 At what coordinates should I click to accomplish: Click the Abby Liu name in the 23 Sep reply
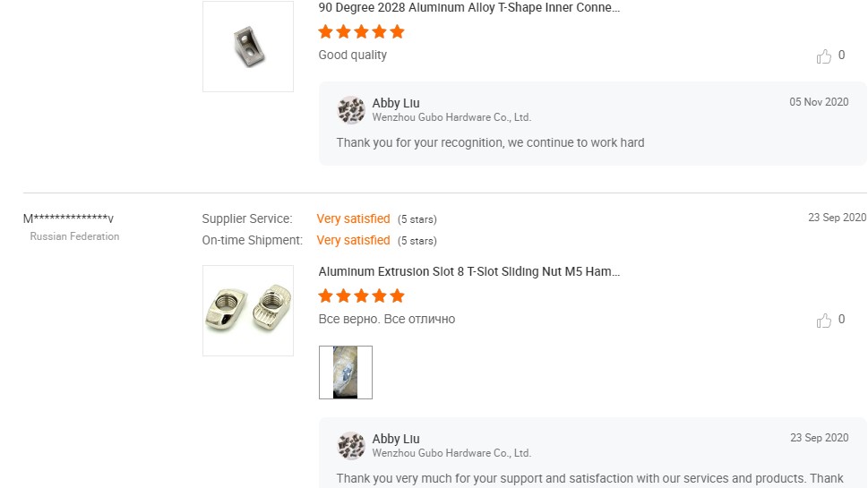click(396, 439)
